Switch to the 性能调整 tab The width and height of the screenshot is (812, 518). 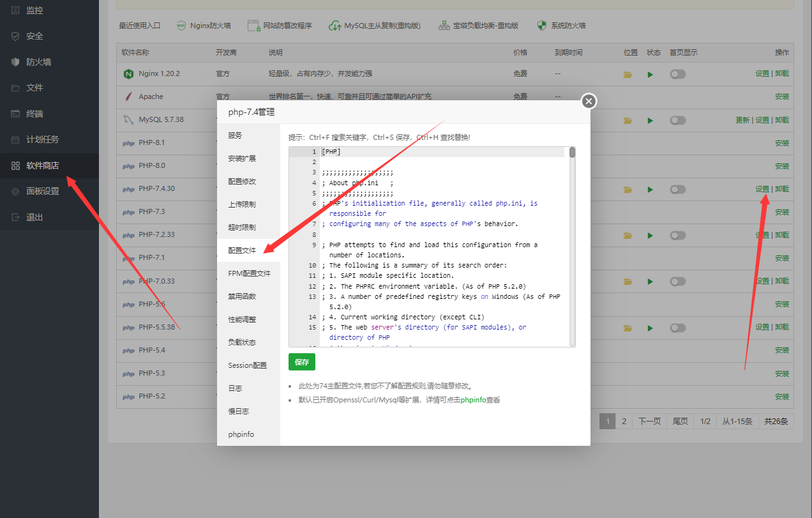click(x=248, y=319)
